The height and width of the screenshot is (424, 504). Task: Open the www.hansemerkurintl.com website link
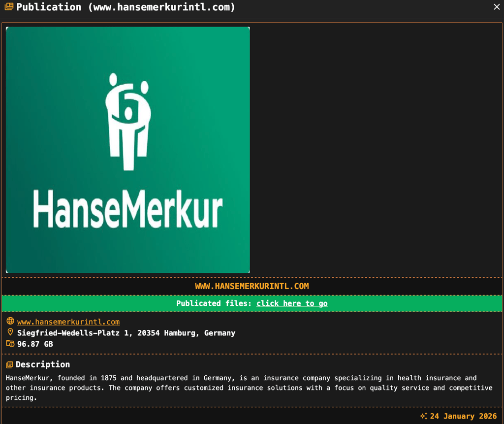pos(68,322)
